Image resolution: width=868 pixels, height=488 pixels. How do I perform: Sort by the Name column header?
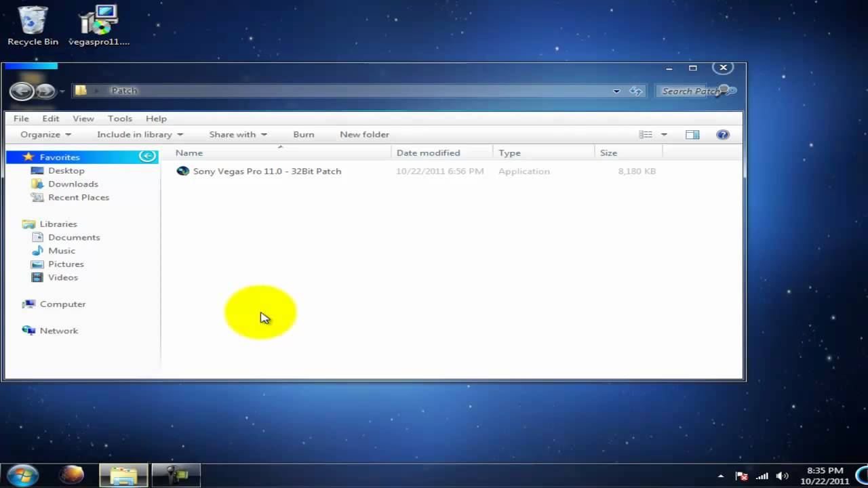(x=189, y=153)
